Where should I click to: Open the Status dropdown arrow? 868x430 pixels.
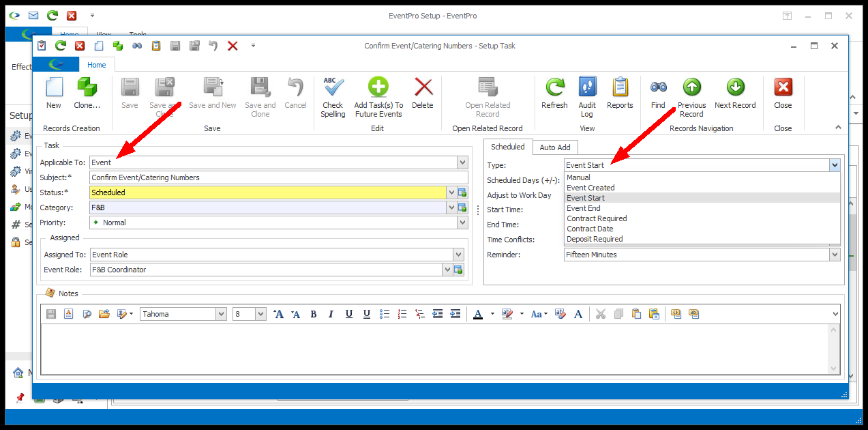click(x=451, y=192)
